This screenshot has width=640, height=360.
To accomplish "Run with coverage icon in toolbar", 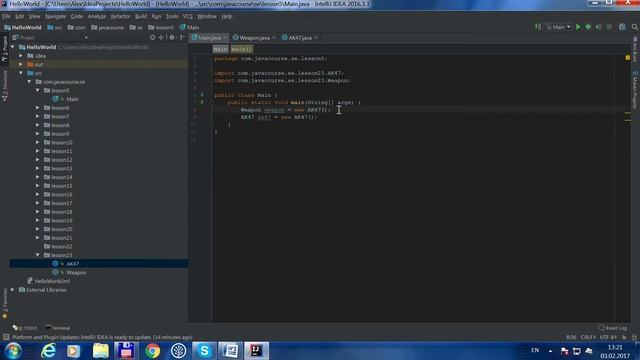I will pos(599,27).
